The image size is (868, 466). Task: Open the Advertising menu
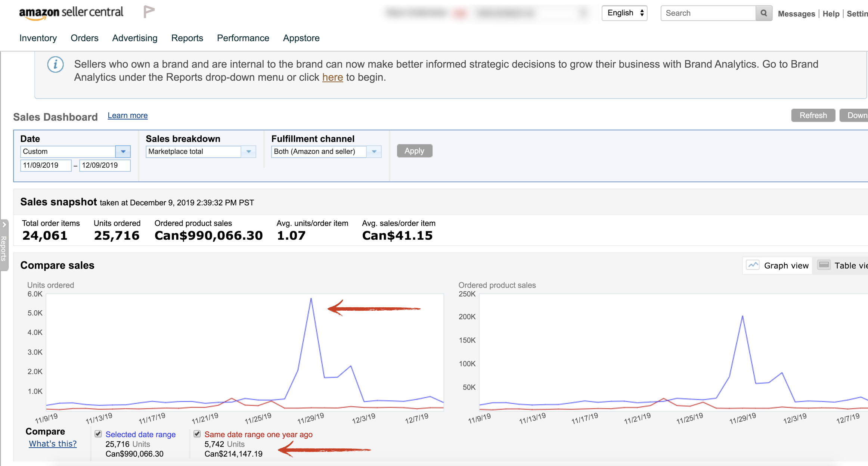135,38
